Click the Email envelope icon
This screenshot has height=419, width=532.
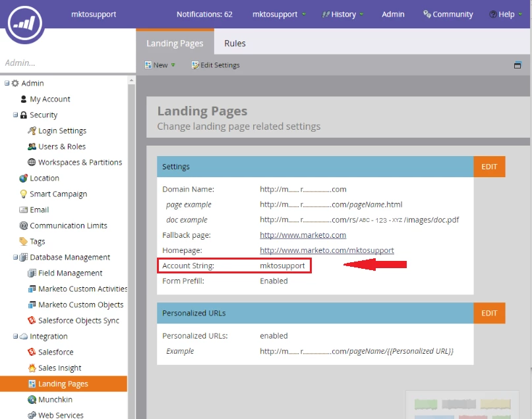point(24,210)
